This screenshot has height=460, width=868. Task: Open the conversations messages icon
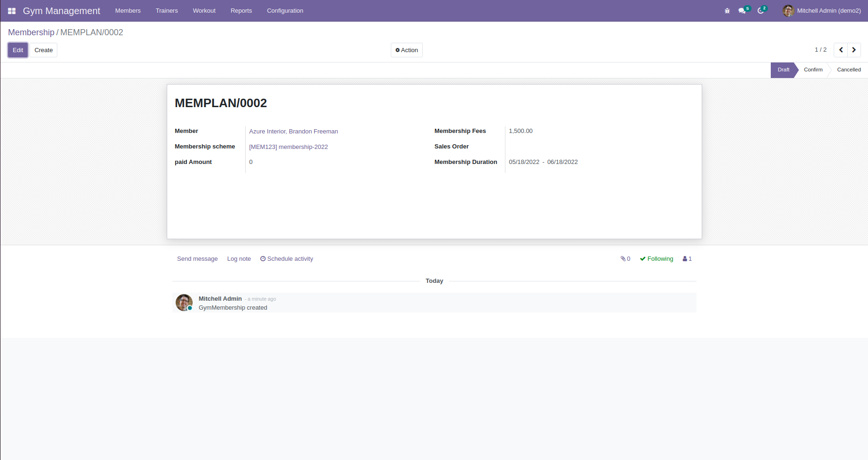pos(742,11)
